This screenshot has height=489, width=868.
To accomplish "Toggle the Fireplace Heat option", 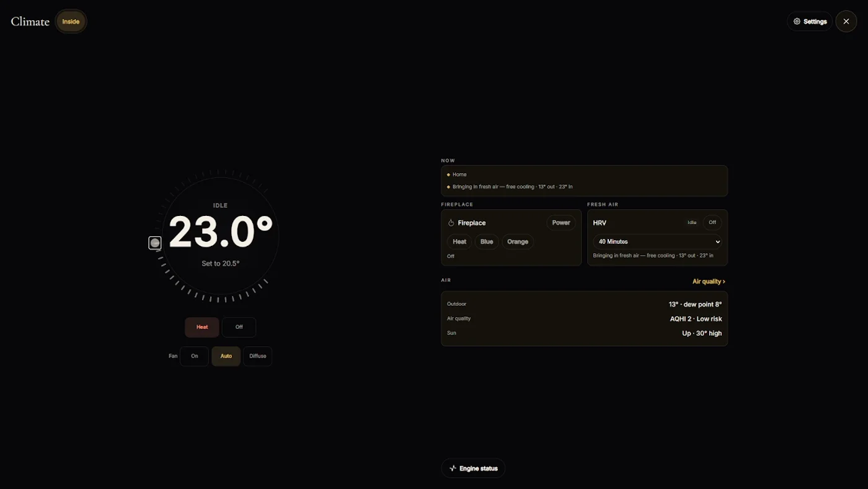I will (x=459, y=241).
